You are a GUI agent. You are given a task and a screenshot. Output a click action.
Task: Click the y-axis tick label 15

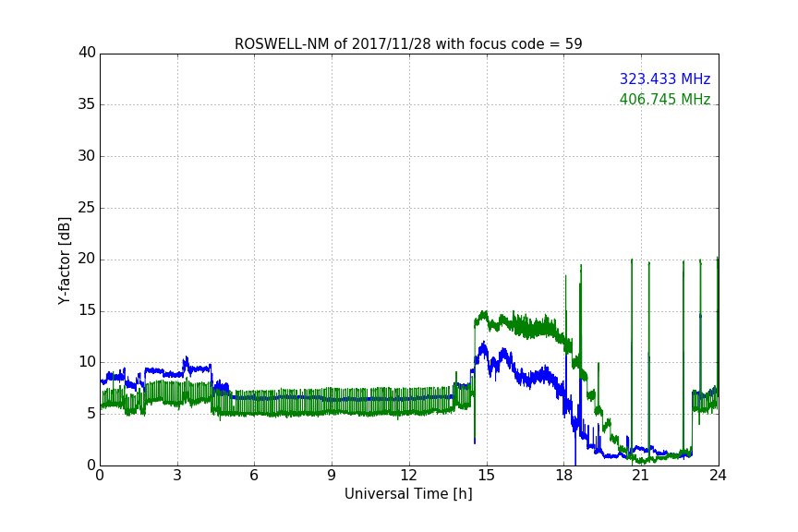(x=87, y=310)
